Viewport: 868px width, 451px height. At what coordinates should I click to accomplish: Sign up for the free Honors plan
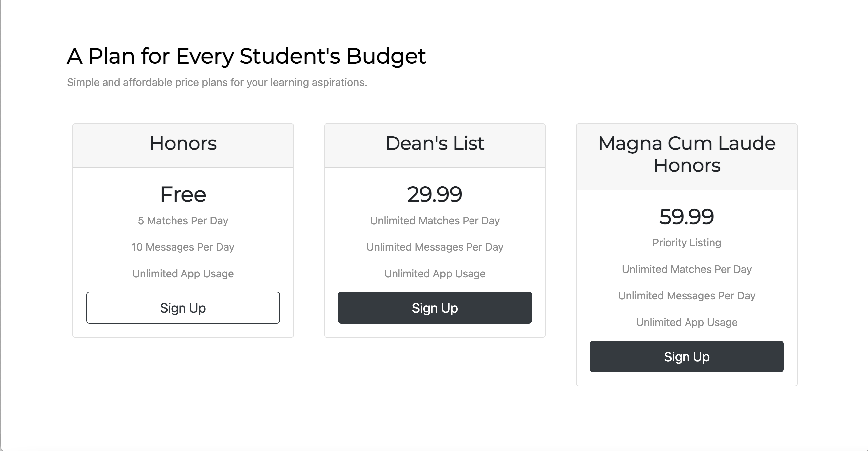click(x=183, y=308)
